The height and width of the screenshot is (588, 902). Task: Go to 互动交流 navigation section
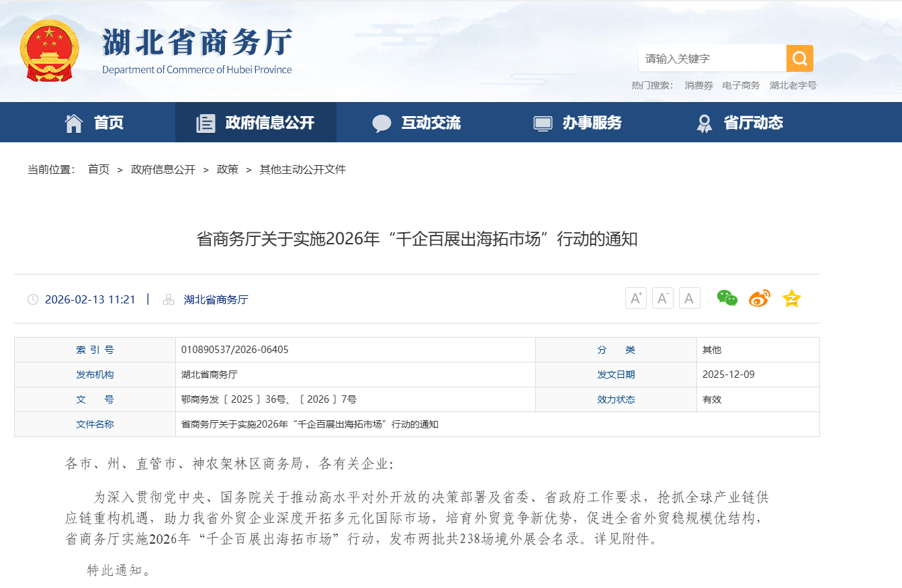(x=416, y=123)
